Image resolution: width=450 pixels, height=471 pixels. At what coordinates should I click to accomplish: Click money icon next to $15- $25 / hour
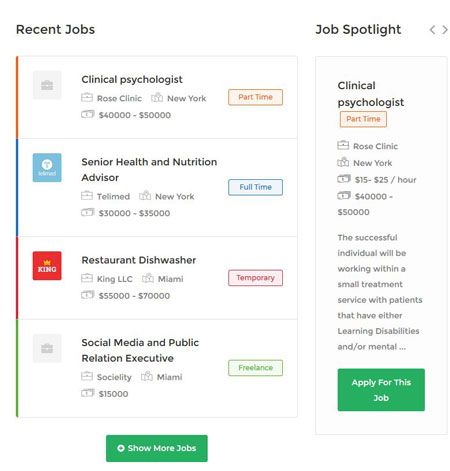344,179
